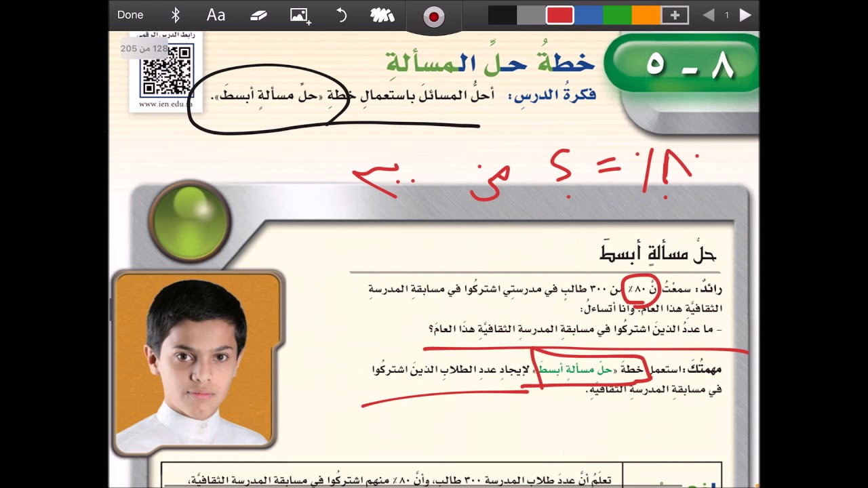
Task: Open the add image tool
Action: coord(300,16)
